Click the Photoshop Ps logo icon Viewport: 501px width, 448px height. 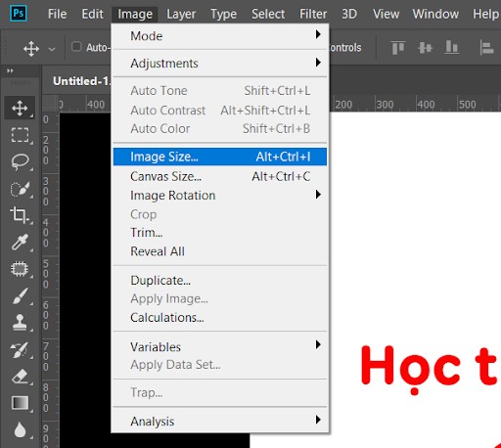click(x=19, y=14)
